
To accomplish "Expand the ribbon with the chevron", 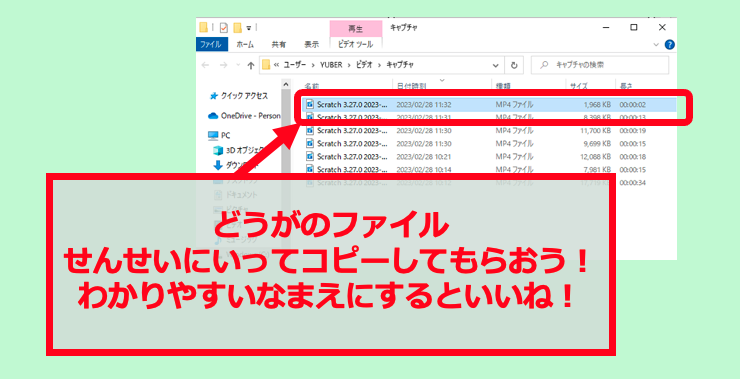I will pos(656,45).
